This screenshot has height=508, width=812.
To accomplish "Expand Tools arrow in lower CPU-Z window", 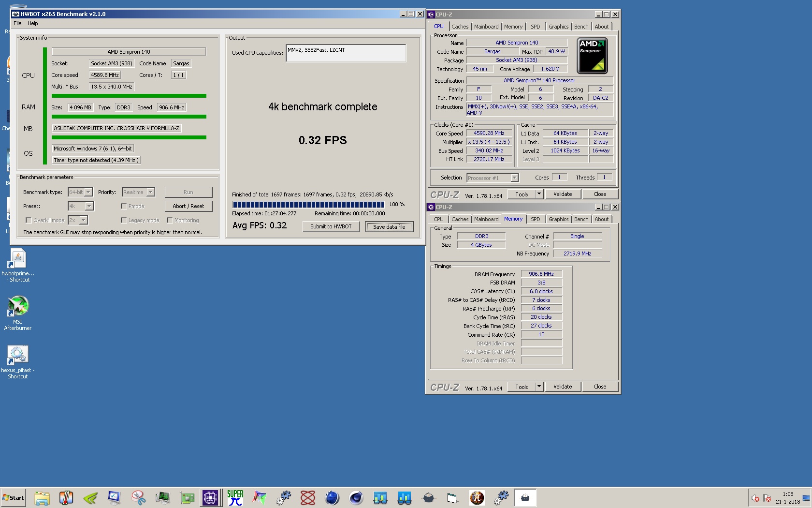I will tap(539, 387).
